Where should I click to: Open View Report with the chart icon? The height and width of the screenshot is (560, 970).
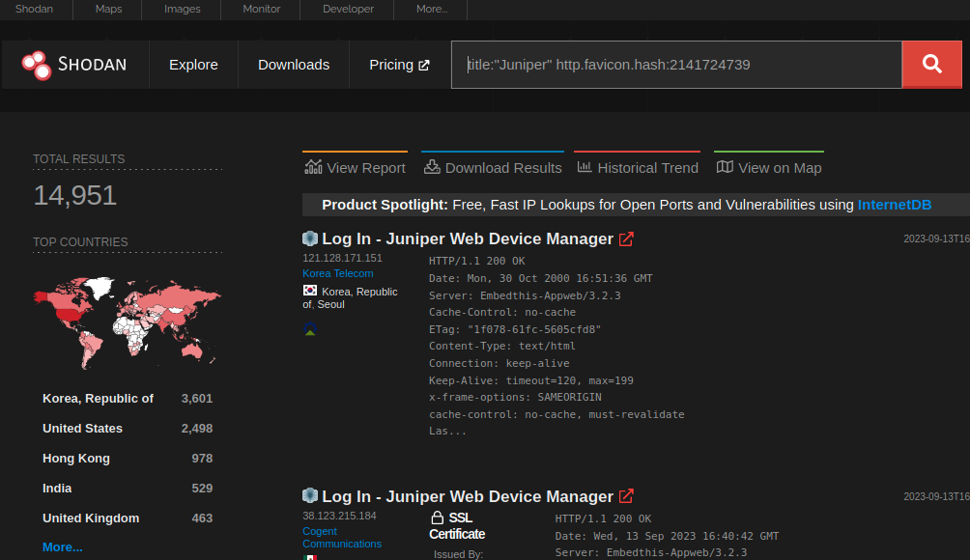314,167
